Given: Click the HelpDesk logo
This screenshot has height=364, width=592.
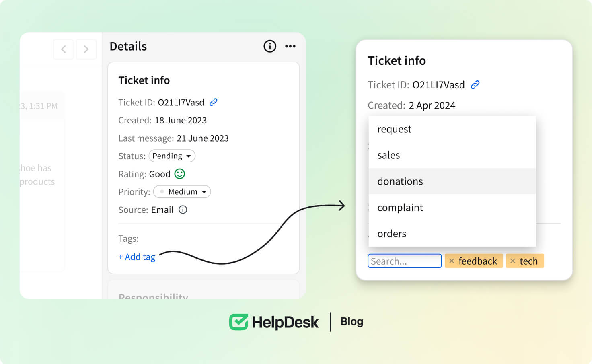Looking at the screenshot, I should tap(273, 322).
